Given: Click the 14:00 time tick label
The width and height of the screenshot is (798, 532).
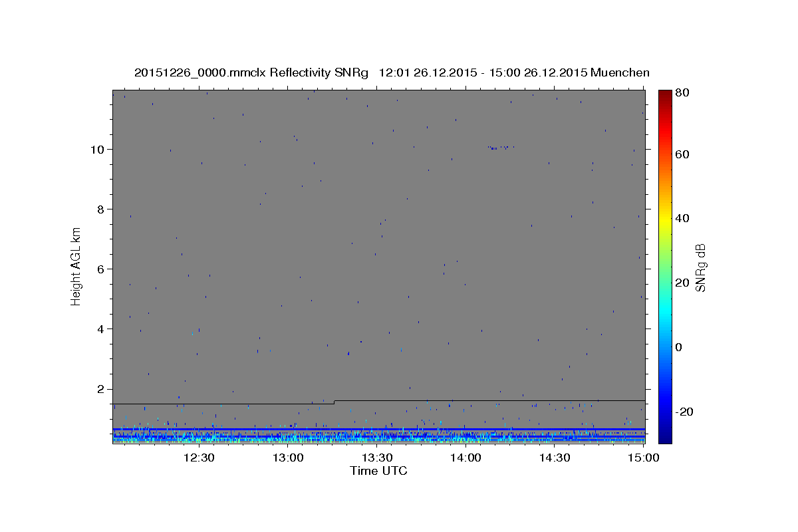Looking at the screenshot, I should tap(465, 458).
